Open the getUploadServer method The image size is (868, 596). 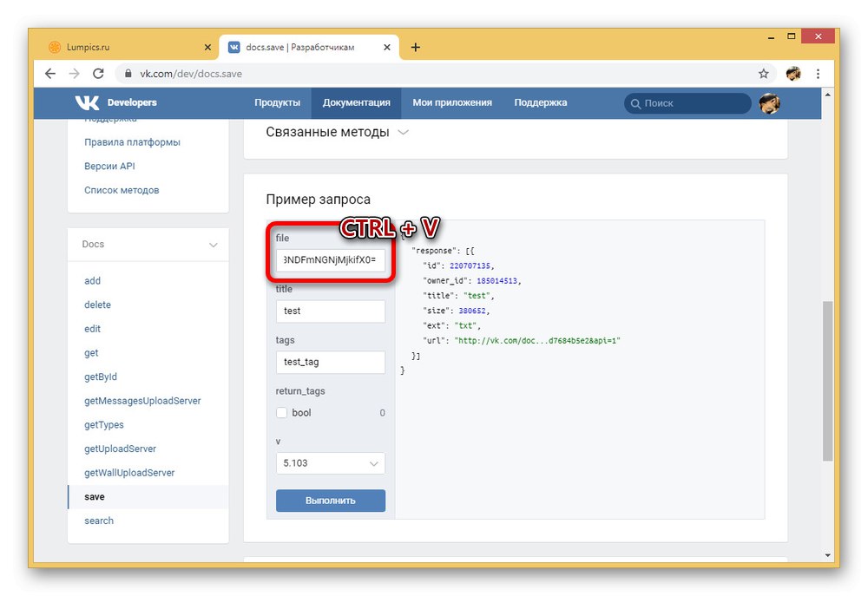click(120, 449)
